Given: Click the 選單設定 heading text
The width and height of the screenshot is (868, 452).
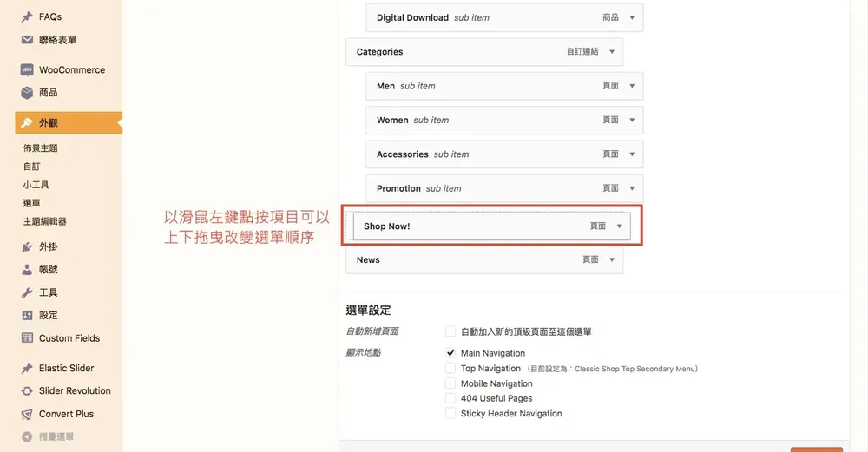Looking at the screenshot, I should click(x=368, y=311).
